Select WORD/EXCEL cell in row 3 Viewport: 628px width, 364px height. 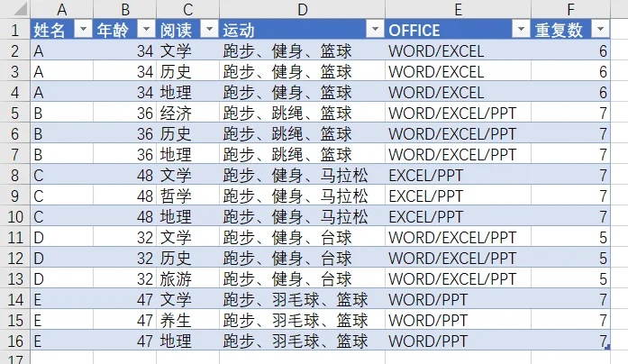click(x=459, y=72)
